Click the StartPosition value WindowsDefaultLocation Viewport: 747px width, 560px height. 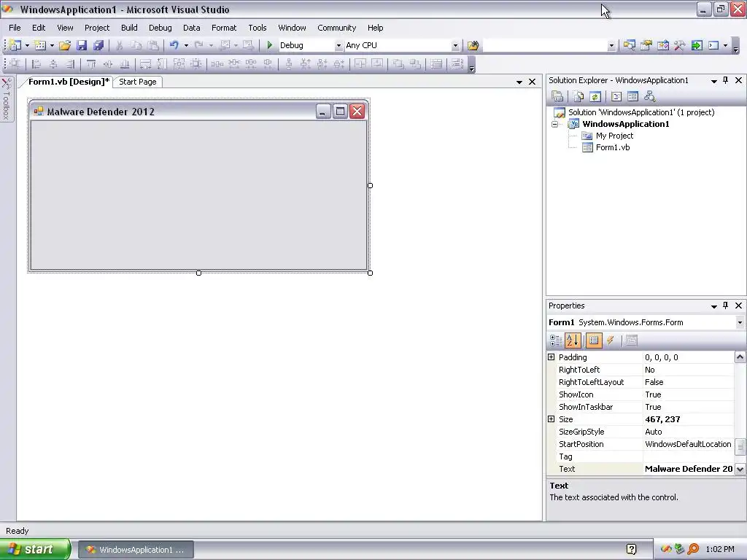tap(688, 444)
